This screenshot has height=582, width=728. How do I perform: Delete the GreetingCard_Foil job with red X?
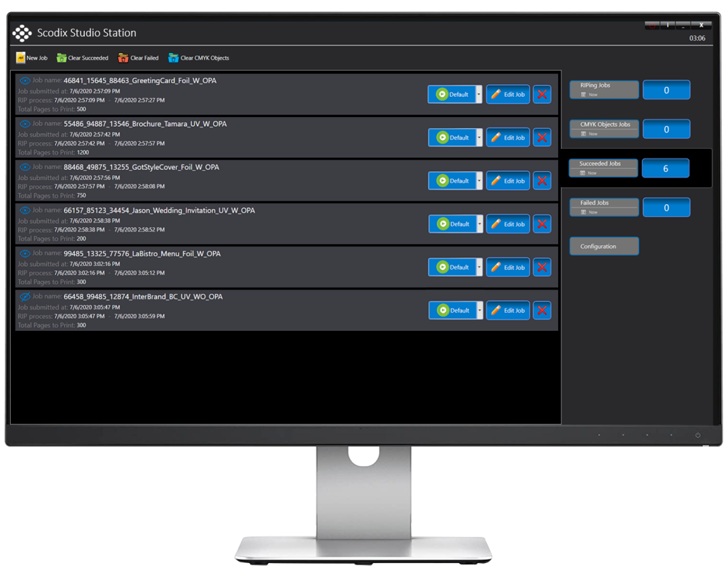(542, 94)
